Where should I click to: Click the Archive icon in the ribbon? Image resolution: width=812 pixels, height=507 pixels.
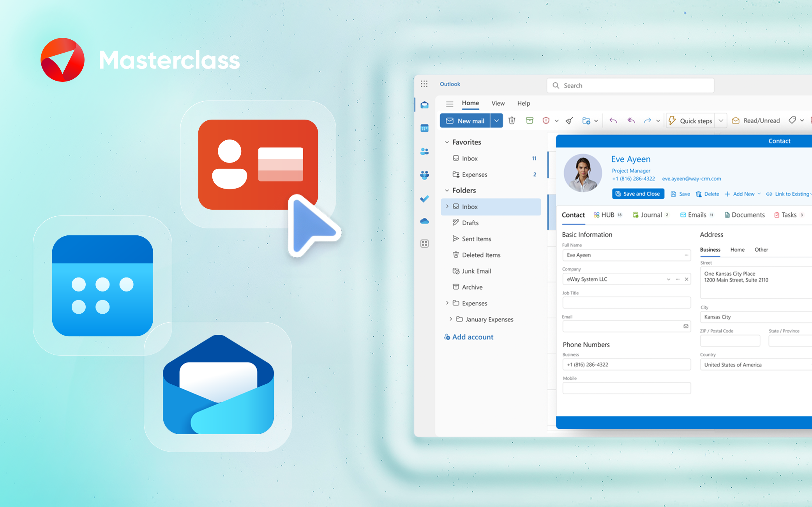[530, 120]
